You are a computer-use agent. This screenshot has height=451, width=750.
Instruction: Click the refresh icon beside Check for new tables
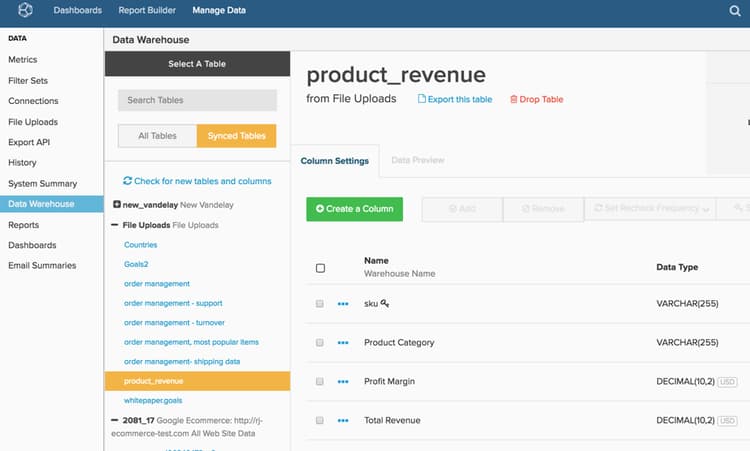click(x=127, y=181)
